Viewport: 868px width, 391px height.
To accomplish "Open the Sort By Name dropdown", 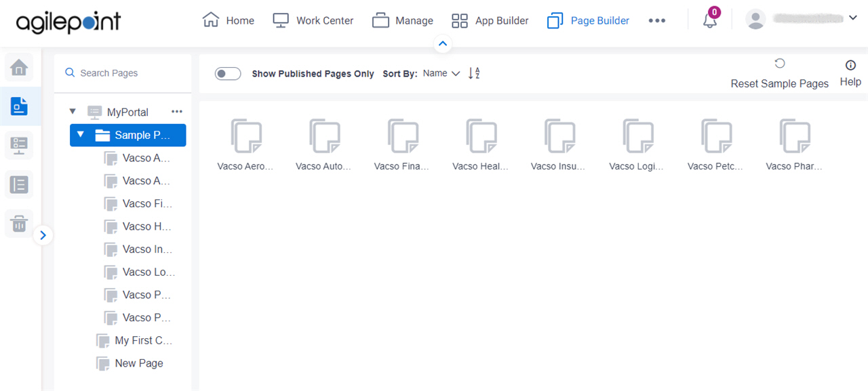I will [441, 73].
